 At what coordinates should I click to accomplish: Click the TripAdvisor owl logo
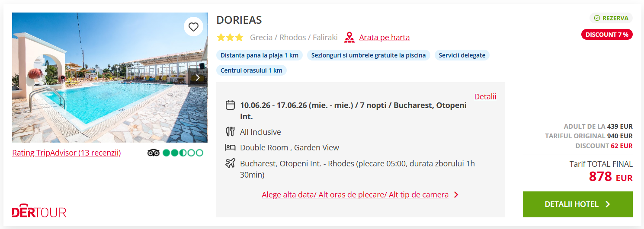154,153
